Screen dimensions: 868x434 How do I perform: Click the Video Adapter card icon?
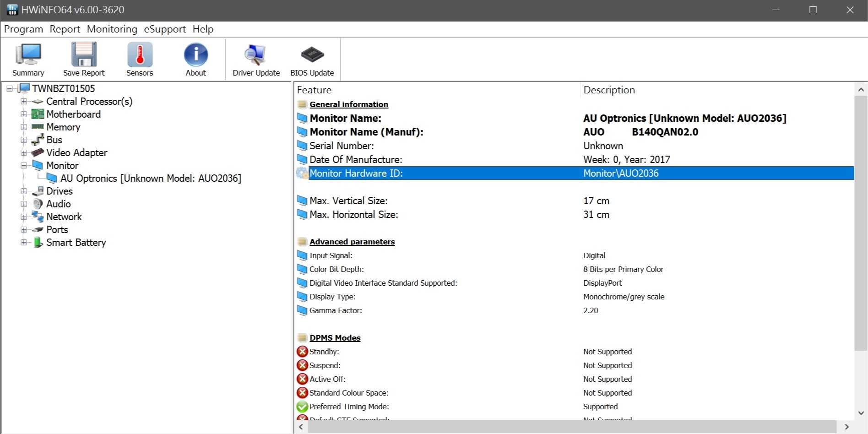(38, 152)
